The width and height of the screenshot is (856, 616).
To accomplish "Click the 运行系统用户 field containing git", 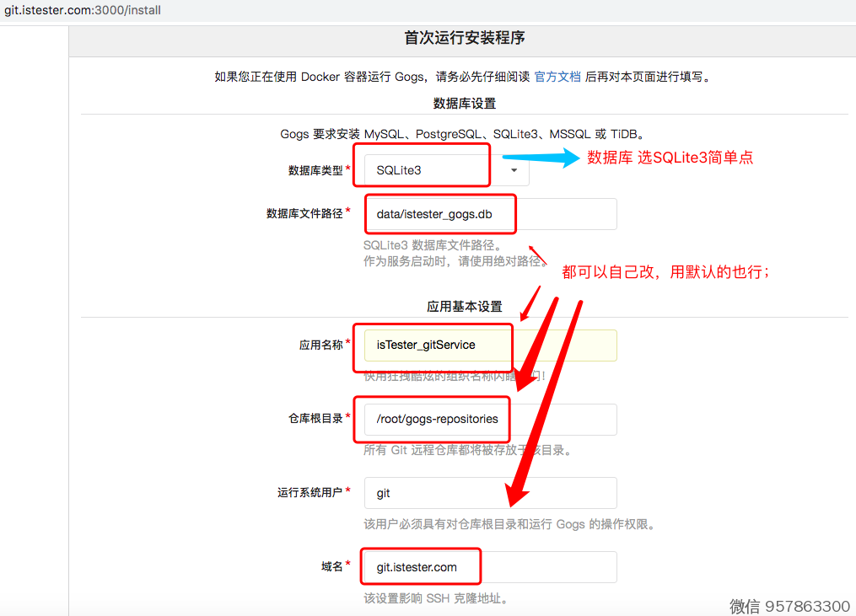I will pyautogui.click(x=489, y=493).
